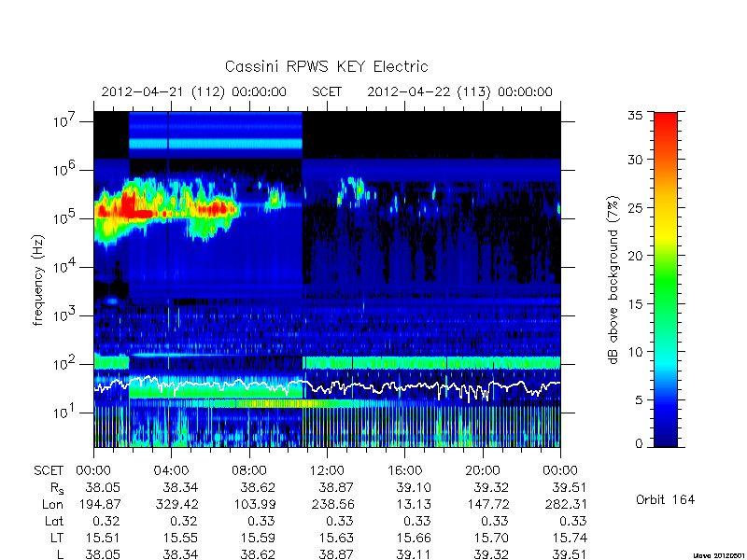The width and height of the screenshot is (747, 560).
Task: Click the LT value 15.66
Action: coord(414,538)
